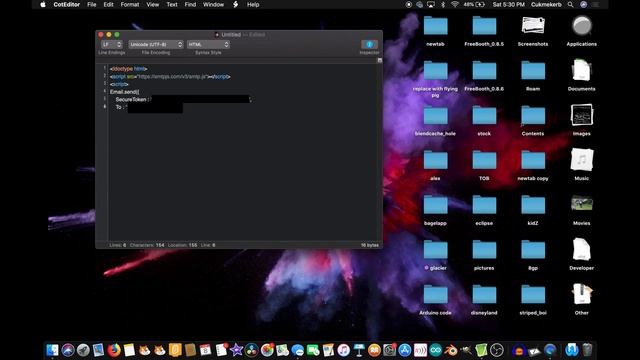
Task: Open the Syntax Style HTML dropdown
Action: pos(208,44)
